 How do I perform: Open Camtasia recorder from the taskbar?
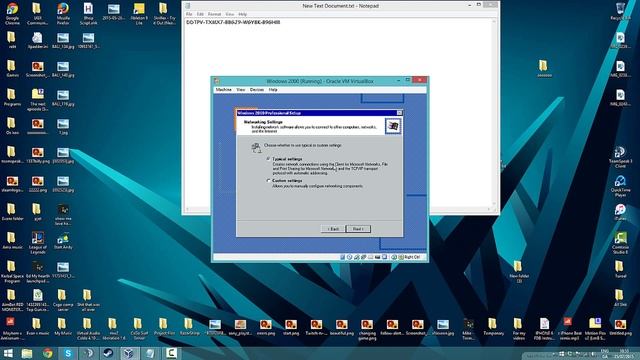[x=171, y=353]
